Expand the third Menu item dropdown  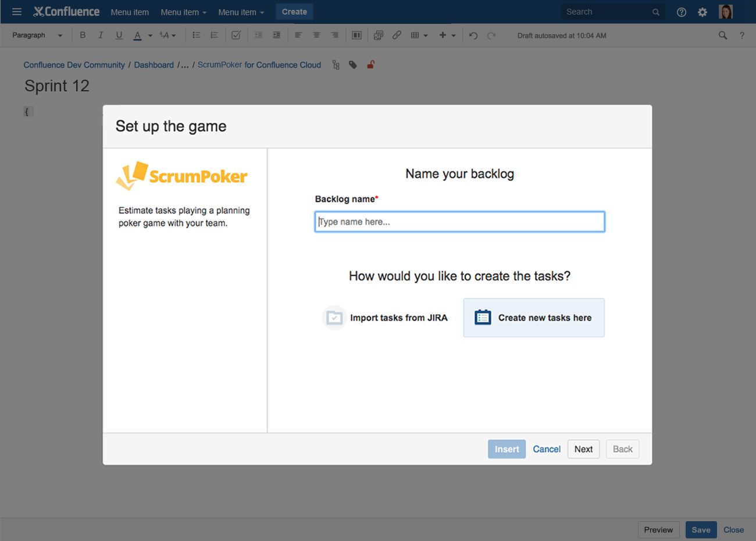(x=241, y=12)
